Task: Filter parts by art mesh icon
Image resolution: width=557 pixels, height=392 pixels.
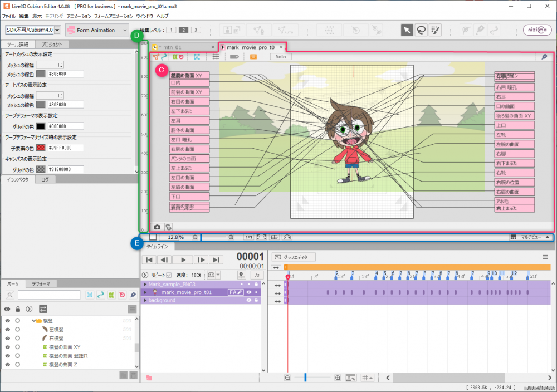Action: click(x=90, y=295)
